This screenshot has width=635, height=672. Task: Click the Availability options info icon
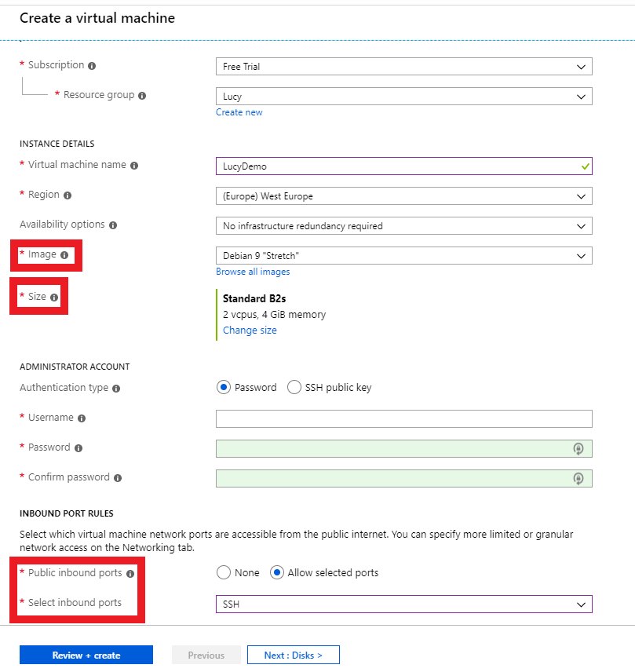[x=113, y=225]
